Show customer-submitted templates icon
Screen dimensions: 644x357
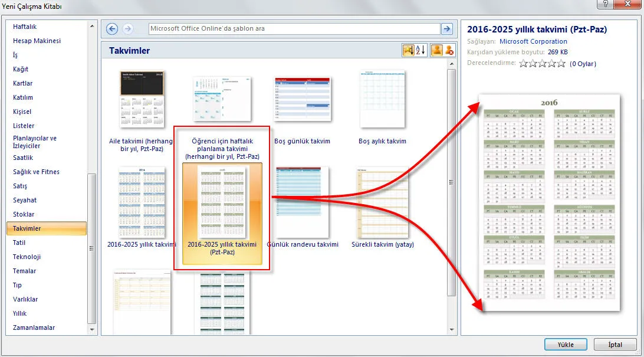coord(436,51)
